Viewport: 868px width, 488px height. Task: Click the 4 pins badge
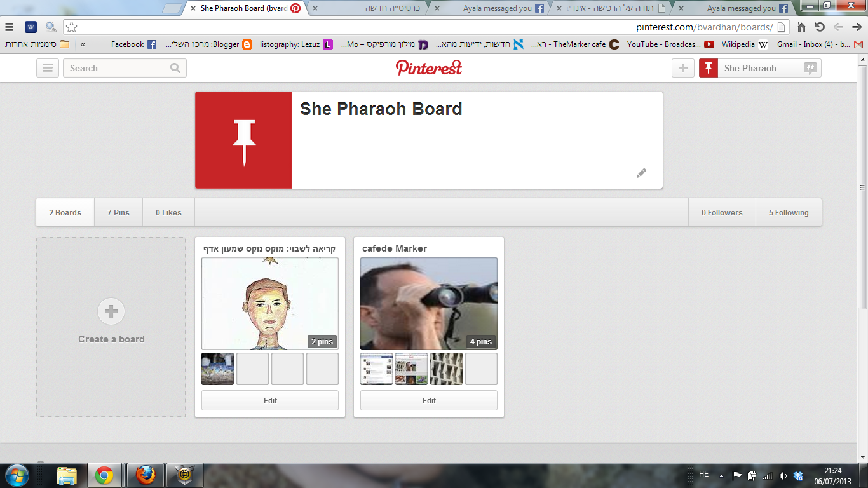click(480, 341)
